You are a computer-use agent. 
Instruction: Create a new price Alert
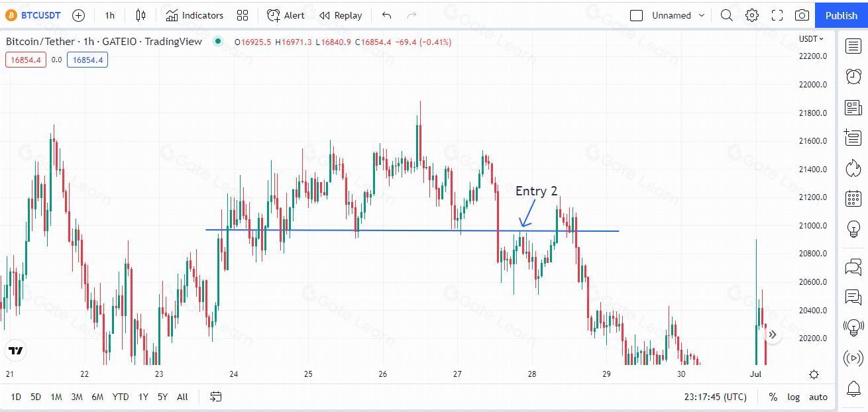(286, 15)
